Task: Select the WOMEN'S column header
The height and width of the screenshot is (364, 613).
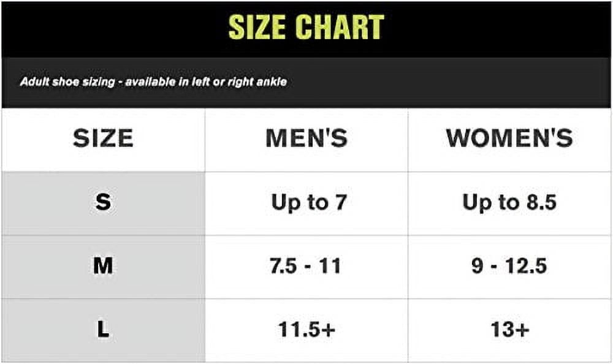Action: (509, 138)
